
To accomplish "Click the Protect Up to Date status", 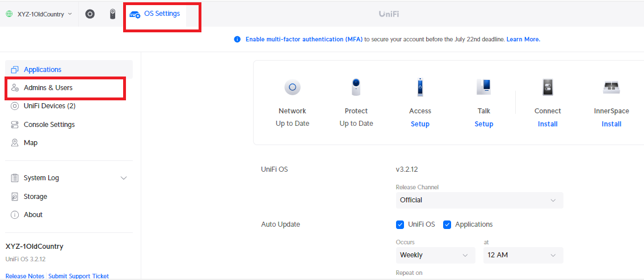I will [x=356, y=124].
